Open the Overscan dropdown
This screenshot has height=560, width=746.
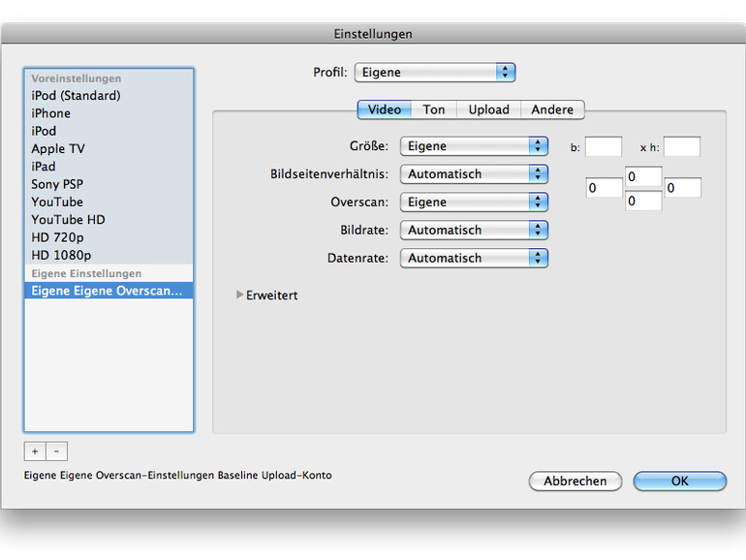(474, 202)
